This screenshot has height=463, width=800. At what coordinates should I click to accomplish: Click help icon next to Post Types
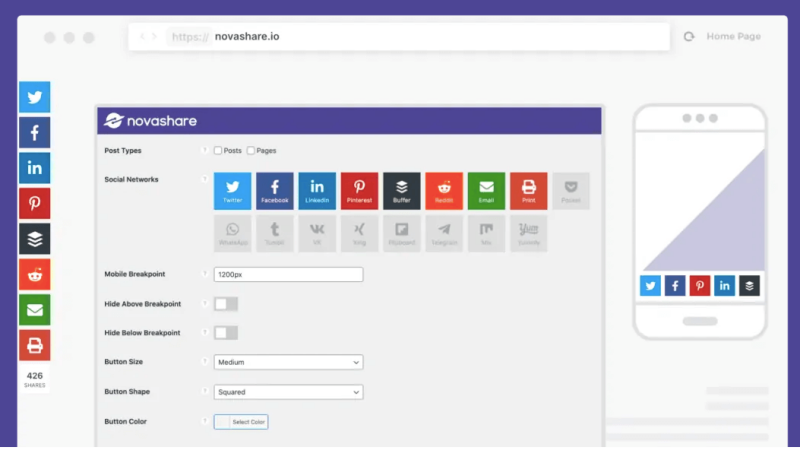tap(205, 151)
